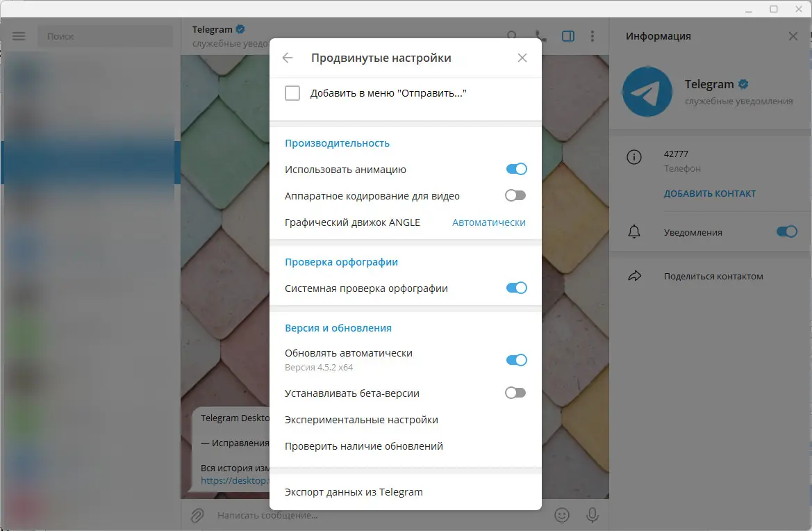
Task: Open the emoji picker icon
Action: point(562,514)
